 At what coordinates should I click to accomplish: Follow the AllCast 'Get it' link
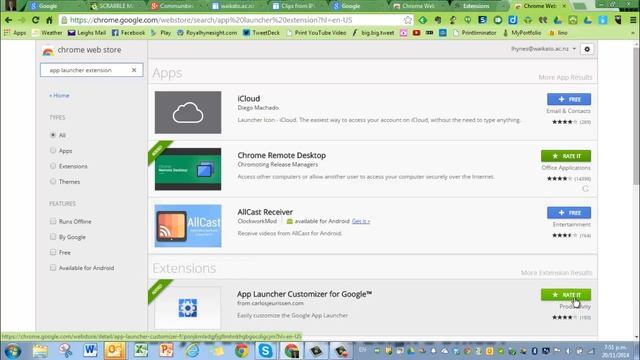(361, 221)
